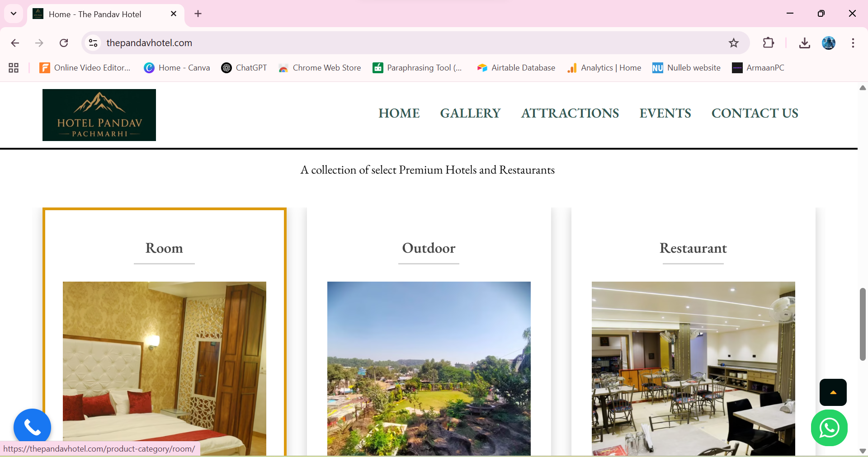Viewport: 868px width, 457px height.
Task: Open the ATTRACTIONS navigation item
Action: point(570,113)
